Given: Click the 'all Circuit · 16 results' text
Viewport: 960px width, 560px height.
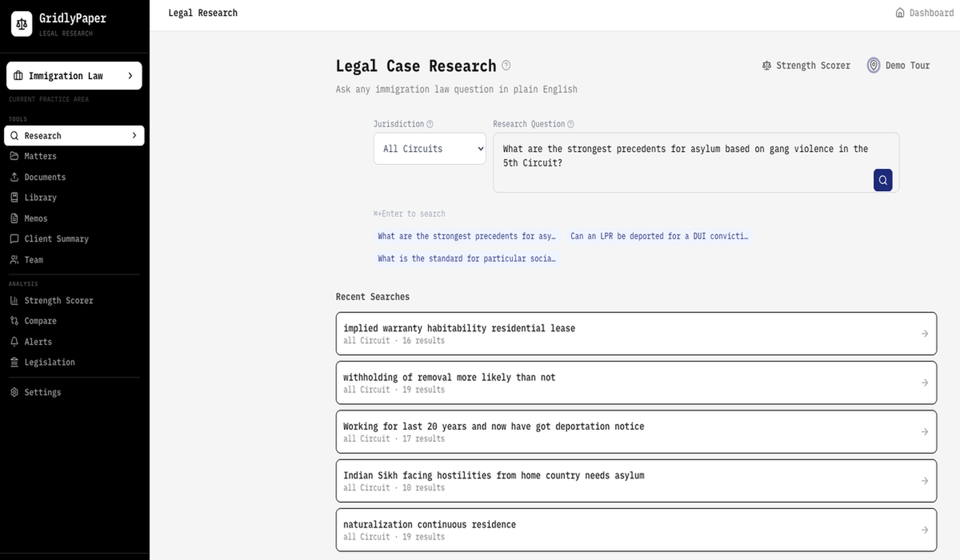Looking at the screenshot, I should pos(394,340).
